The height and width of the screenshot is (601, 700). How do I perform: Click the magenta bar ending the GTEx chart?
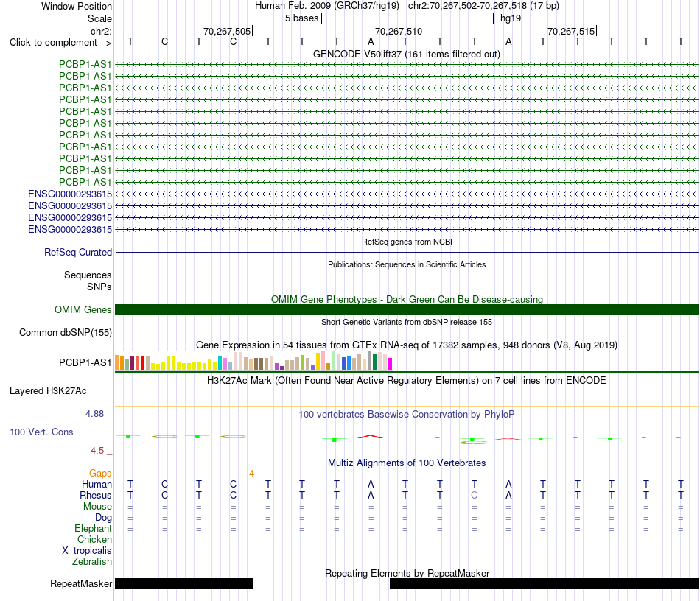[x=391, y=364]
